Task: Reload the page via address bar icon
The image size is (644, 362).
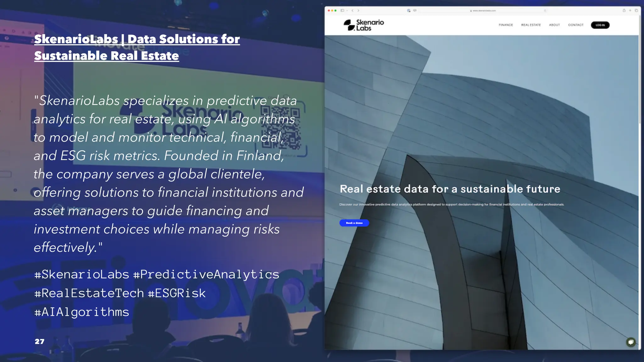Action: click(545, 11)
